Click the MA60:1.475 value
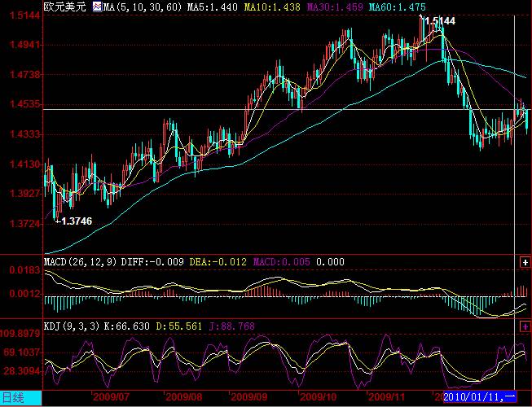The width and height of the screenshot is (532, 407). coord(398,7)
